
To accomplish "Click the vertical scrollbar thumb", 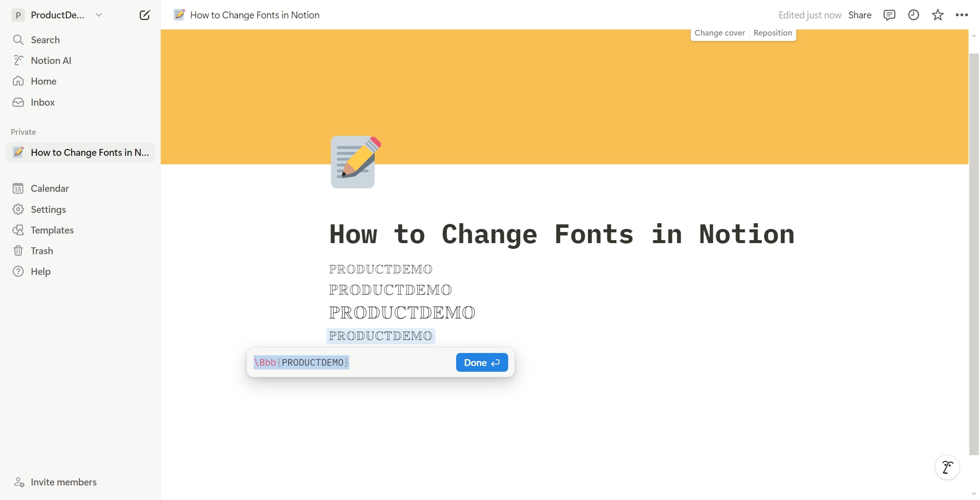I will pos(974,254).
